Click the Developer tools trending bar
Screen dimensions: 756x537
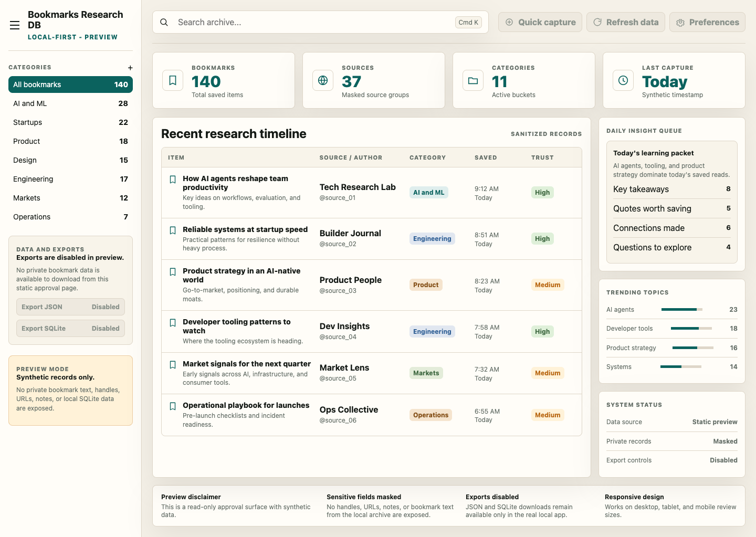point(691,329)
